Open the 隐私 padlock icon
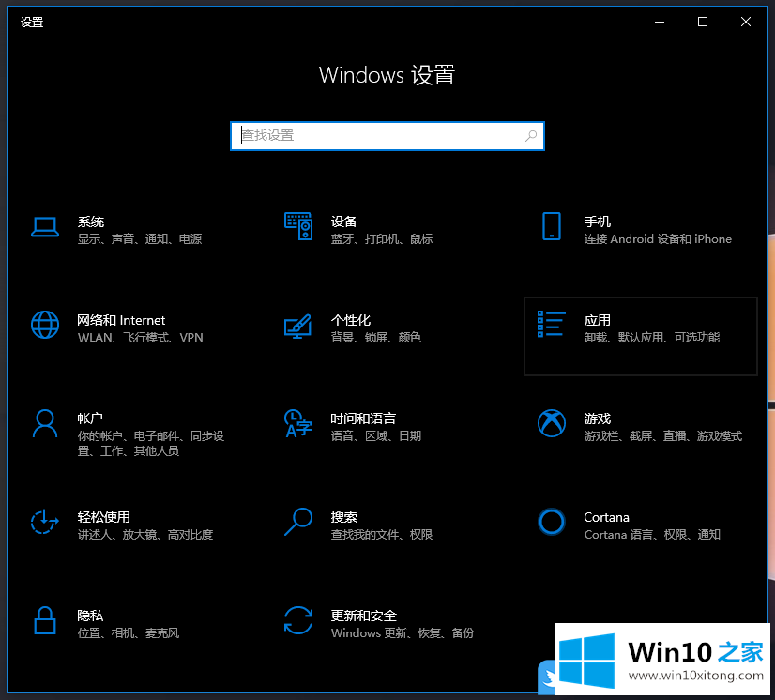The image size is (775, 700). 44,620
